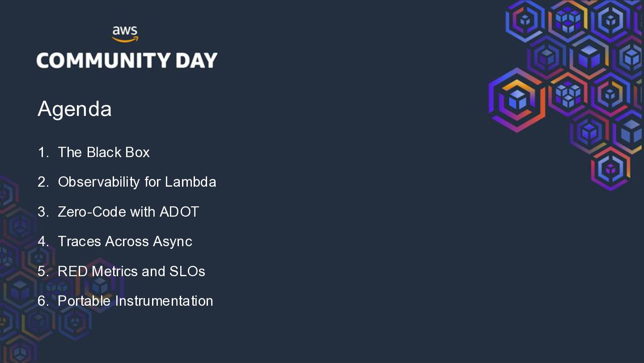
Task: Click agenda item The Black Box
Action: (x=104, y=152)
